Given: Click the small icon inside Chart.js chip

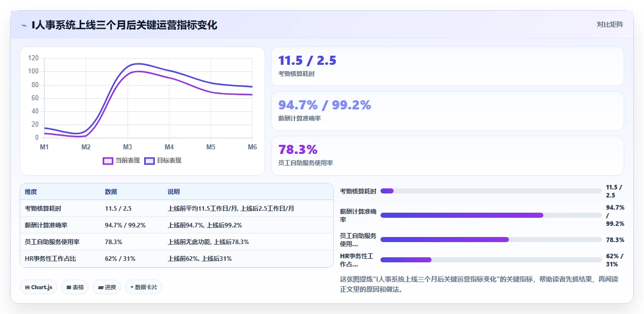Looking at the screenshot, I should (x=27, y=287).
